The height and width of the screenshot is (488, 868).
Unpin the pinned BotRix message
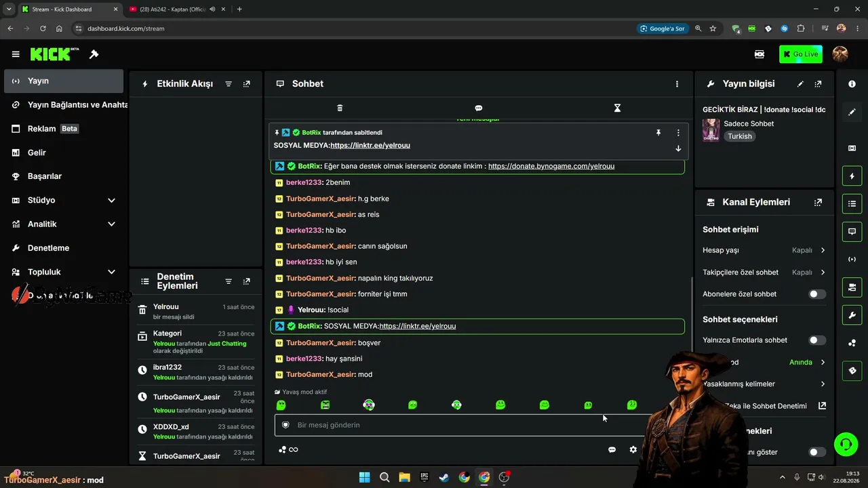click(x=658, y=133)
